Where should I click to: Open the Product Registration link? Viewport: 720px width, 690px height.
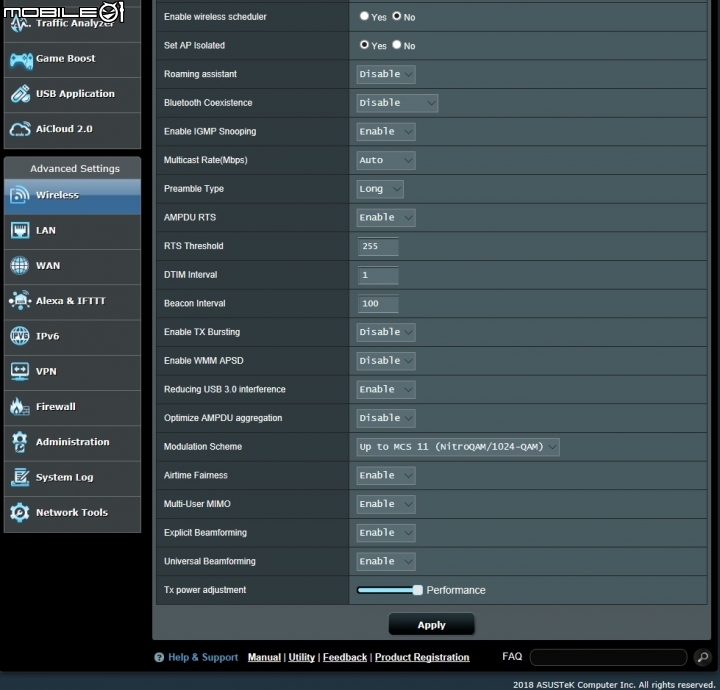click(422, 657)
